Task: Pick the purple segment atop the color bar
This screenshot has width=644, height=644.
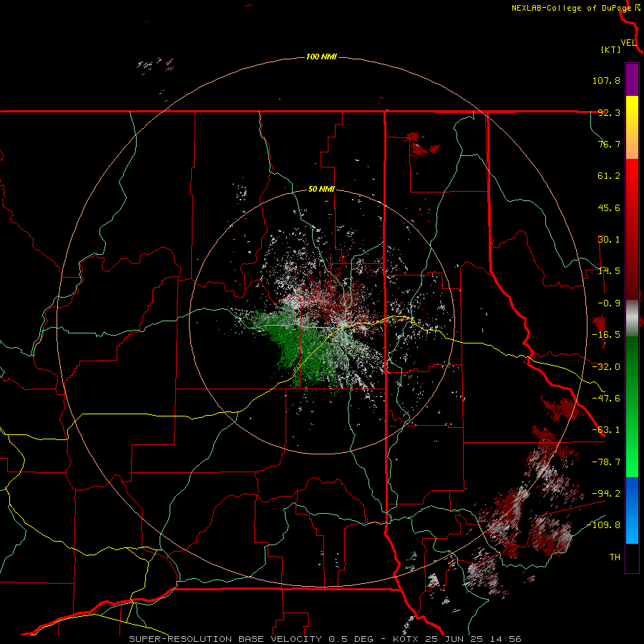Action: 632,79
